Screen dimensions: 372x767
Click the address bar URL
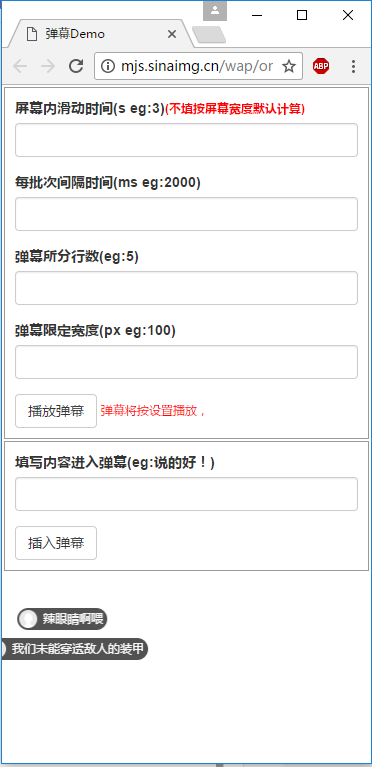(197, 66)
